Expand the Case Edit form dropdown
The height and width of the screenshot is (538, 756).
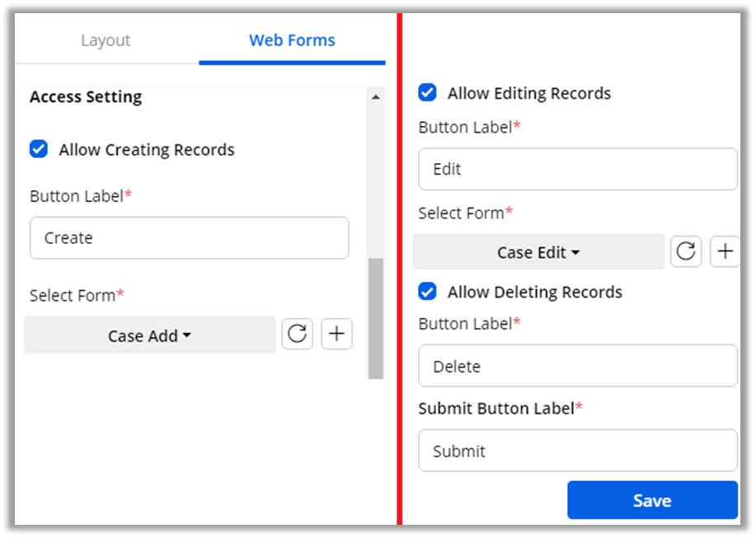click(538, 252)
